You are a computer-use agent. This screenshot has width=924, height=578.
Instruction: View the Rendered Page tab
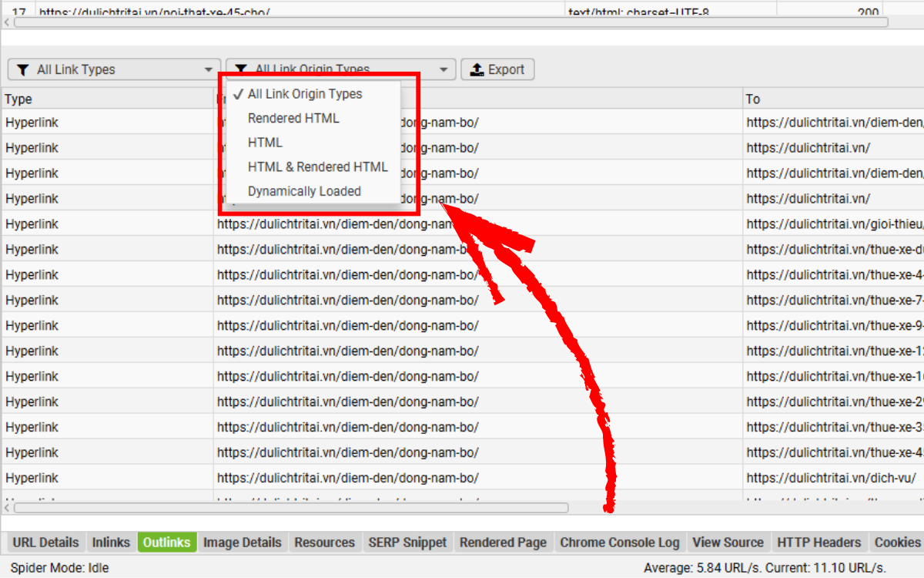point(503,542)
